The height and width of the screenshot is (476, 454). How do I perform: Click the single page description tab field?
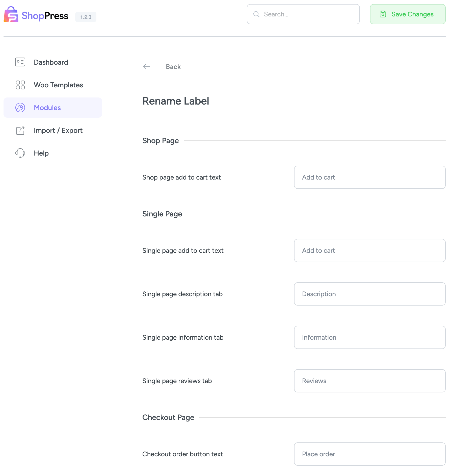(x=369, y=294)
